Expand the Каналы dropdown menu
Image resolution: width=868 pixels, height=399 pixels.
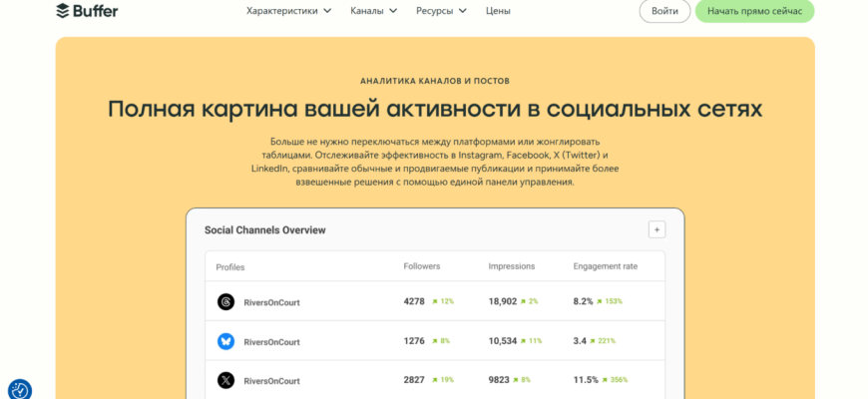click(x=373, y=11)
